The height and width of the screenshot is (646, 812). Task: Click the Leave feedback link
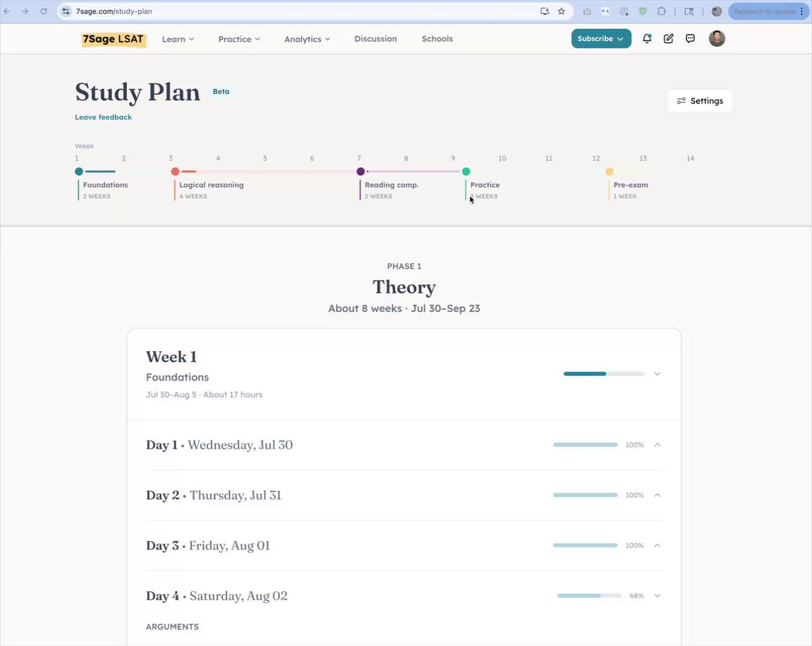(103, 117)
